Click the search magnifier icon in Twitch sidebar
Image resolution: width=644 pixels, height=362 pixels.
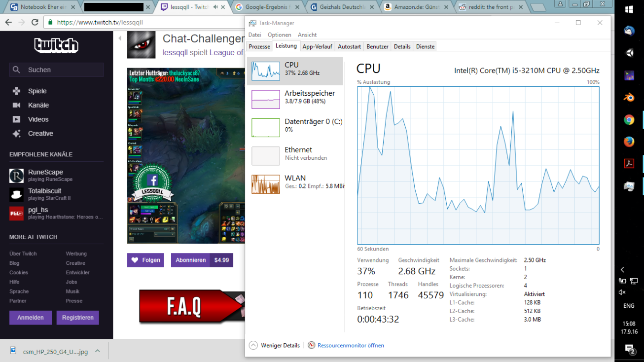[x=16, y=70]
